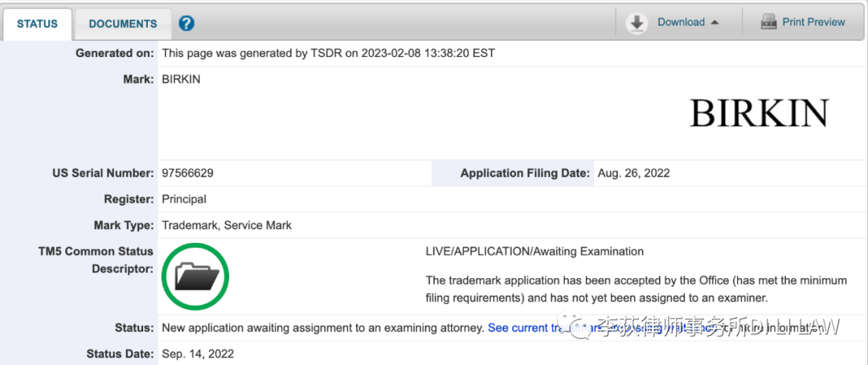The height and width of the screenshot is (365, 868).
Task: Click the green folder status icon
Action: (x=195, y=276)
